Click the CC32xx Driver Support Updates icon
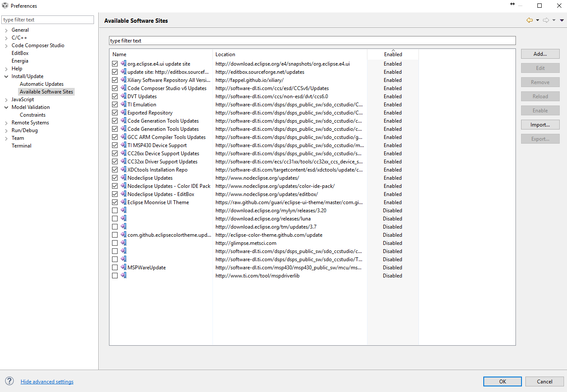The width and height of the screenshot is (567, 392). [123, 161]
